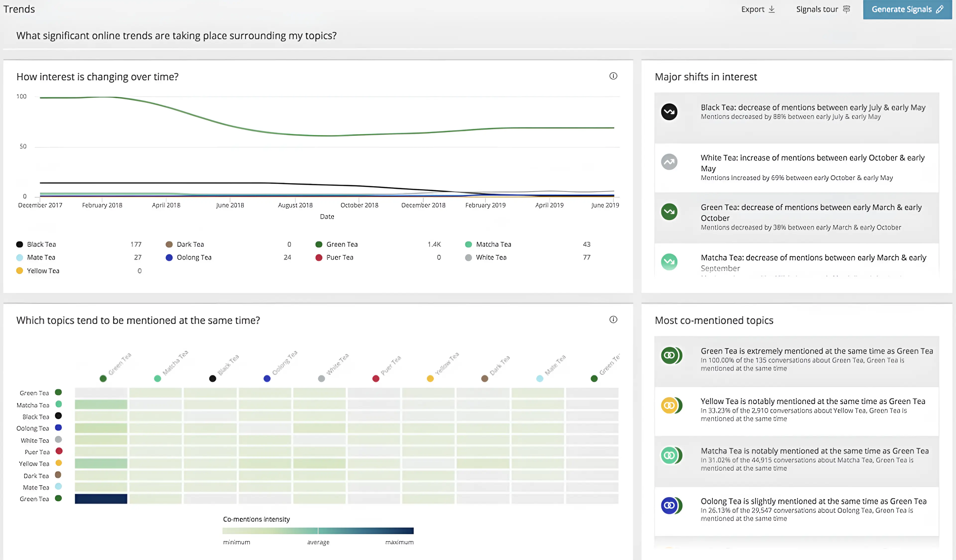Toggle Matcha Tea series in chart legend
Viewport: 956px width, 560px height.
point(488,245)
